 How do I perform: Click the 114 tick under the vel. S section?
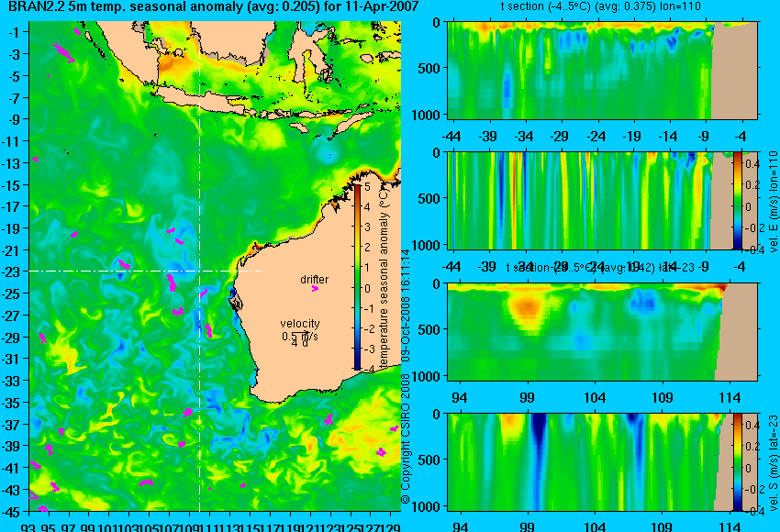[730, 526]
